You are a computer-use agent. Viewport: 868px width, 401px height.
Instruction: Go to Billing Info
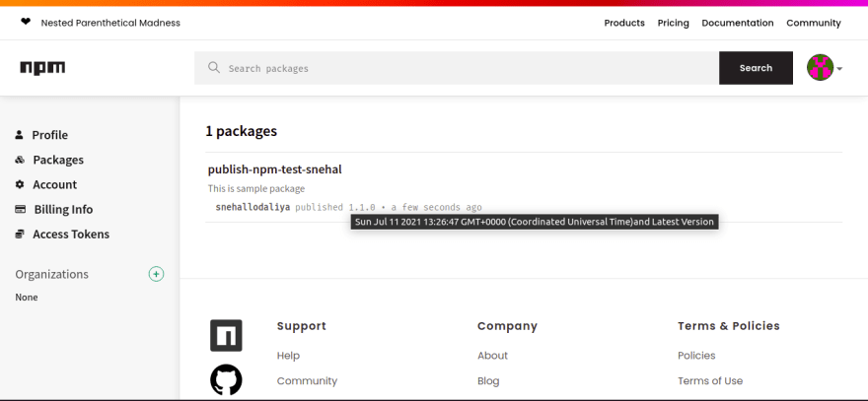(64, 209)
